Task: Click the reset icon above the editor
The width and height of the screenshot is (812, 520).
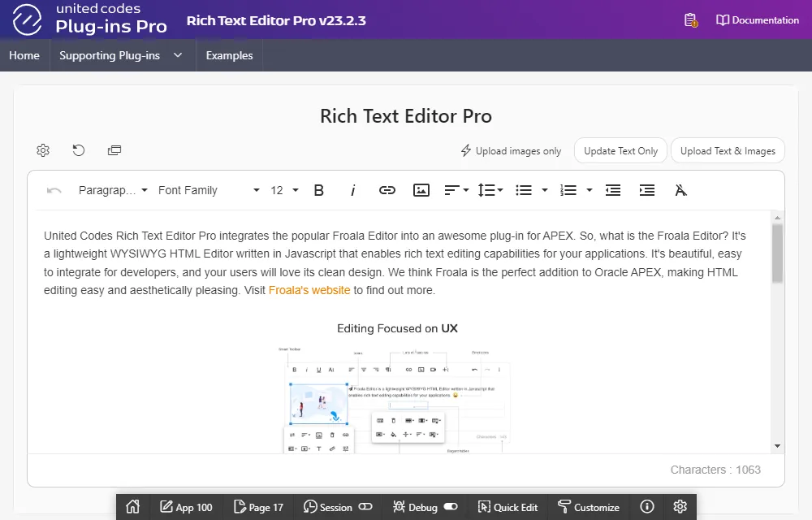Action: pyautogui.click(x=79, y=150)
